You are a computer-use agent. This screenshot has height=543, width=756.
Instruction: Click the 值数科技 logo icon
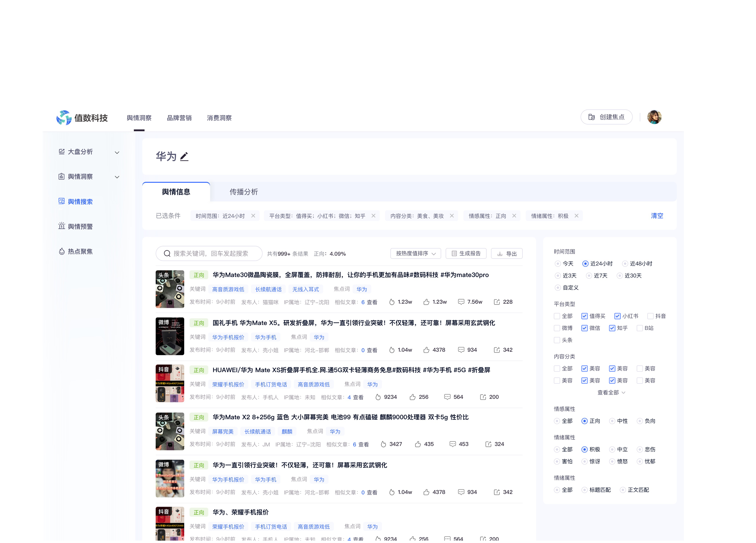pyautogui.click(x=64, y=117)
